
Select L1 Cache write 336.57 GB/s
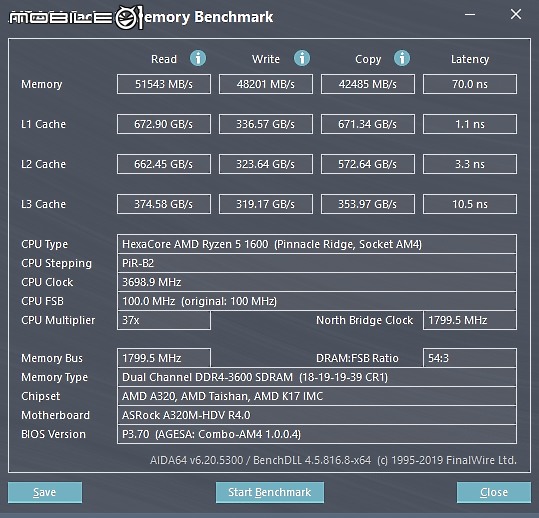266,124
